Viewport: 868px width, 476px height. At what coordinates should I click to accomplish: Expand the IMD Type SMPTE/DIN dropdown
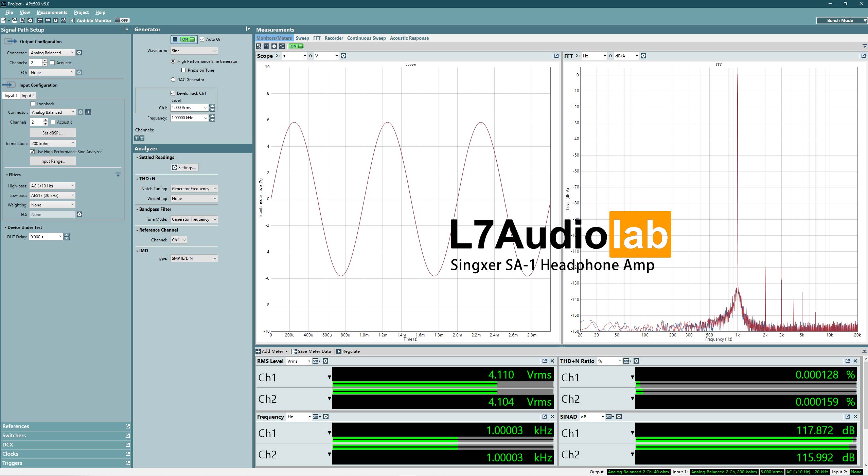pos(194,258)
